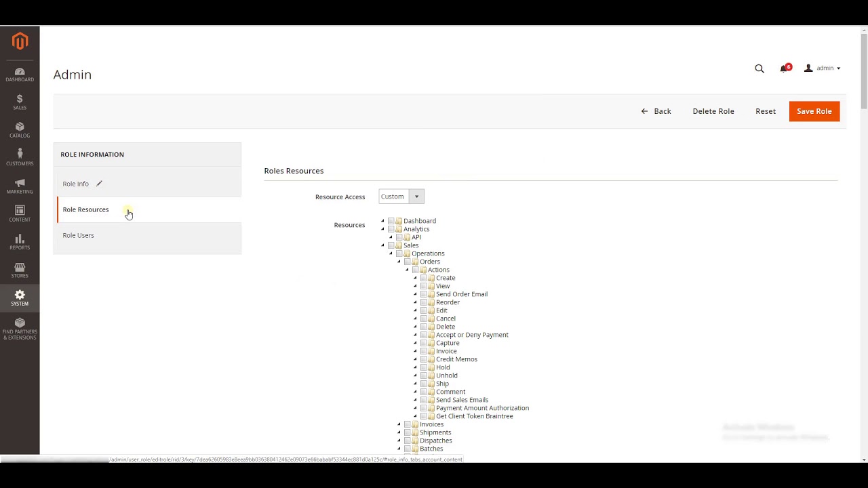Expand the Invoices tree node arrow
The height and width of the screenshot is (488, 868).
pyautogui.click(x=399, y=424)
